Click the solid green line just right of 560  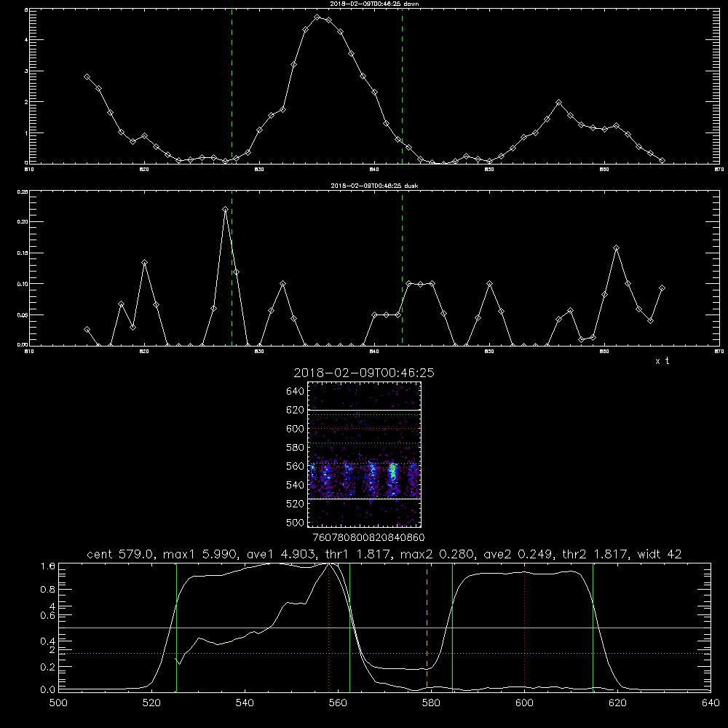[349, 627]
